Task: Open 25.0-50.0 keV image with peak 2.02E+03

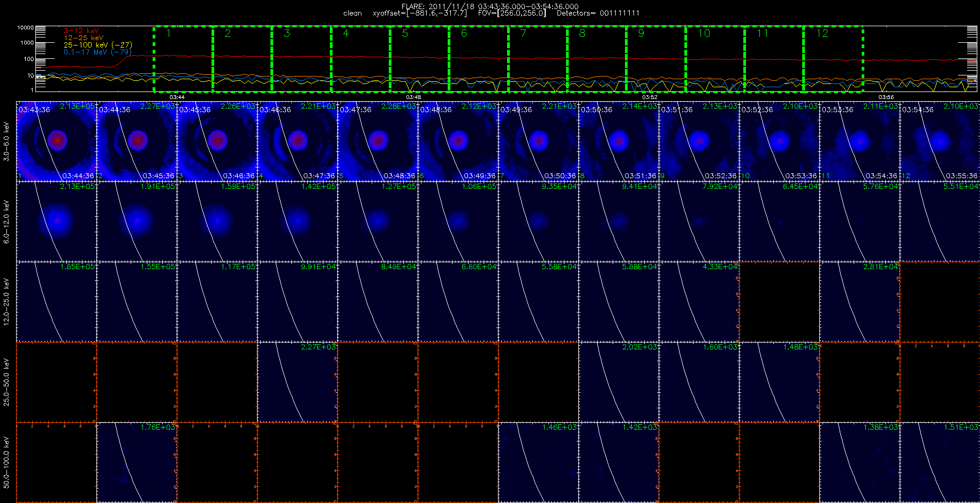Action: click(x=619, y=382)
